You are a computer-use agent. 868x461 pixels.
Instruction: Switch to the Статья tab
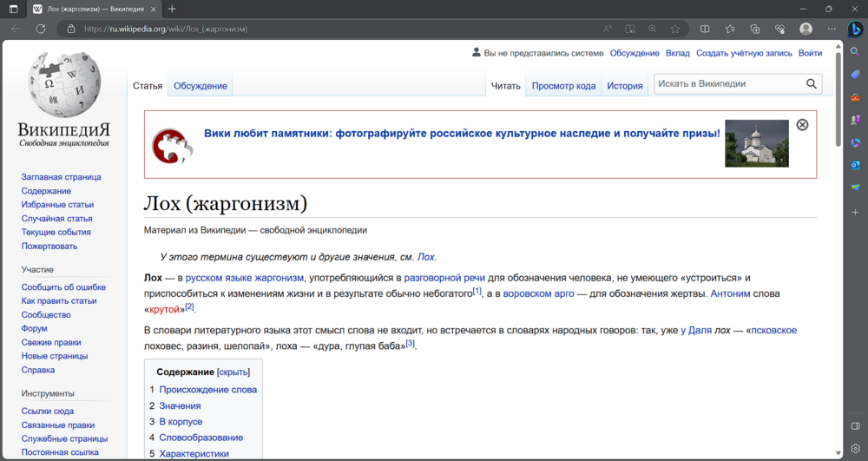(148, 86)
